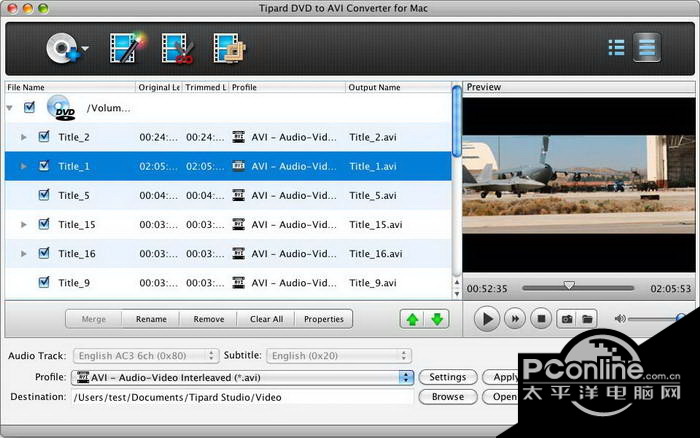Open the Audio Track dropdown
Viewport: 700px width, 438px height.
point(146,356)
